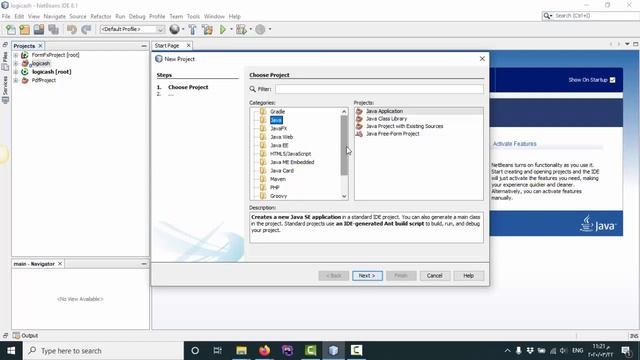Click the Build Project hammer icon
The width and height of the screenshot is (640, 360).
point(192,29)
